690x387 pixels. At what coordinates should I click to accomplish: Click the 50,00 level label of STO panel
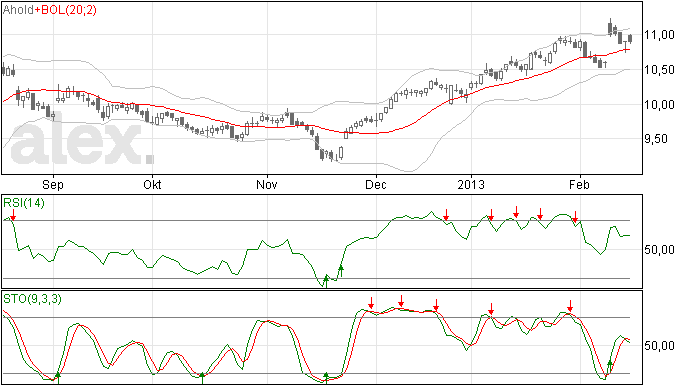click(x=659, y=346)
